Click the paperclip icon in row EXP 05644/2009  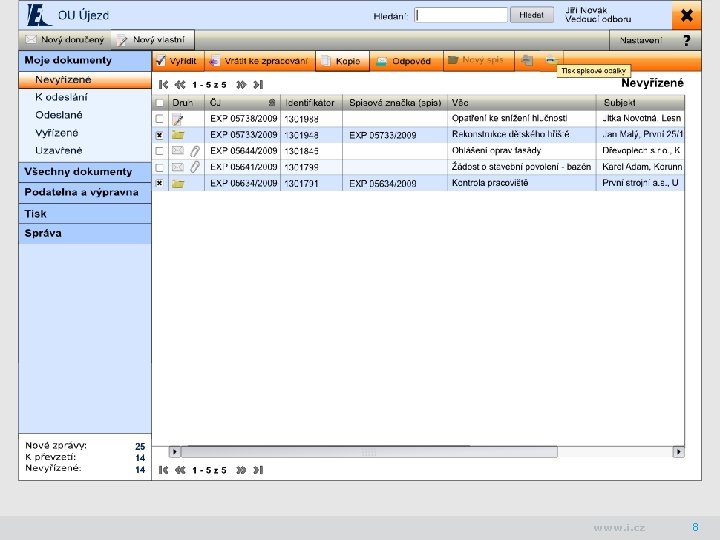(x=195, y=151)
